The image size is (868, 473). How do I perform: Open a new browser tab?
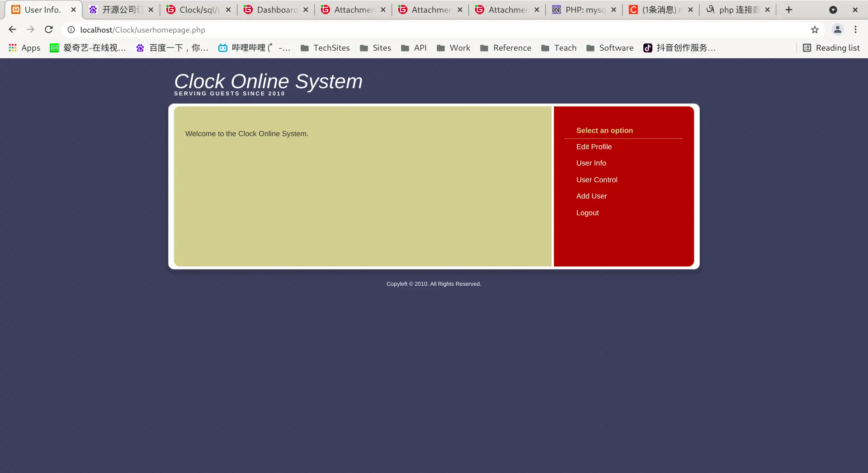click(x=789, y=9)
